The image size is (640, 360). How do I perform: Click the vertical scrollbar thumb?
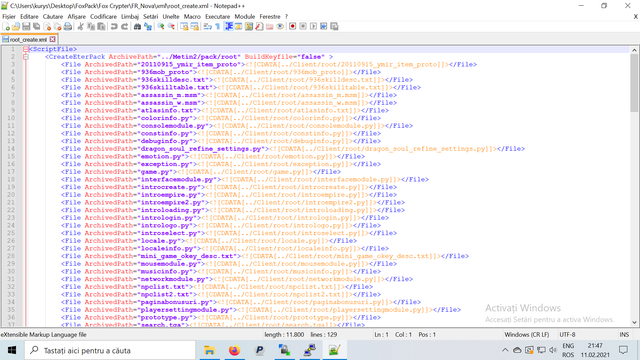634,83
